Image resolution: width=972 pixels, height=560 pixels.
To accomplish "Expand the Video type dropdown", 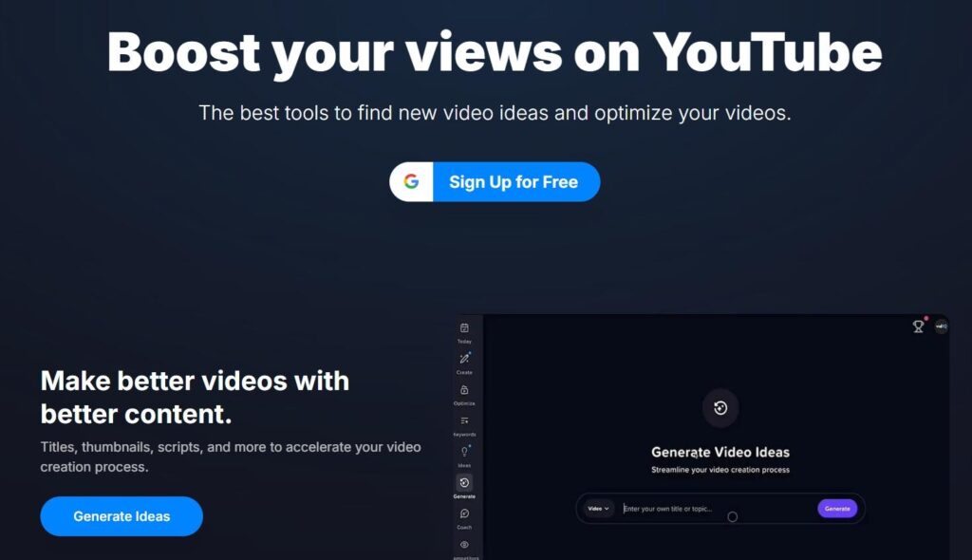I will pyautogui.click(x=598, y=509).
